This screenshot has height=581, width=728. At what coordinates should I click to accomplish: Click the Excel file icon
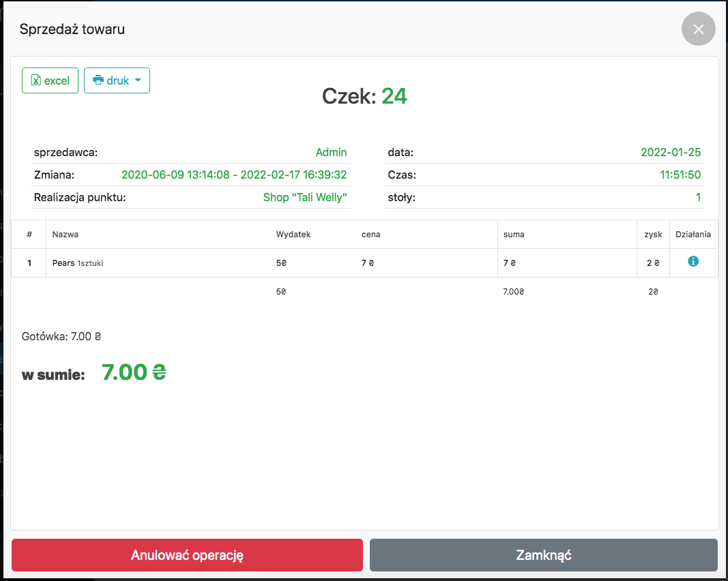[36, 80]
